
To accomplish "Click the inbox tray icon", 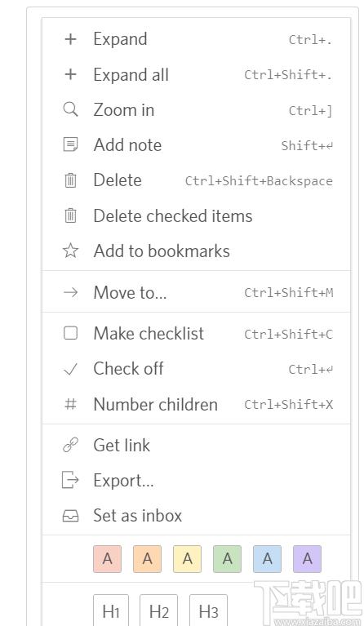I will coord(70,516).
